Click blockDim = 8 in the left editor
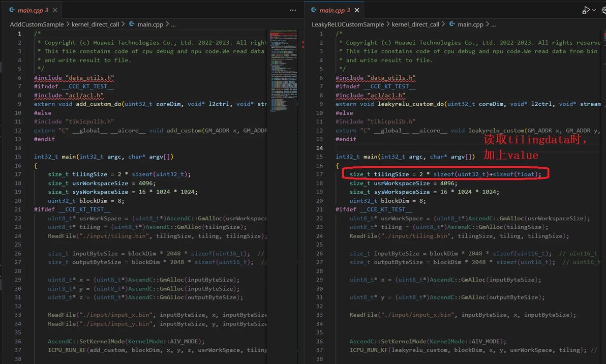This screenshot has width=606, height=364. coord(86,201)
